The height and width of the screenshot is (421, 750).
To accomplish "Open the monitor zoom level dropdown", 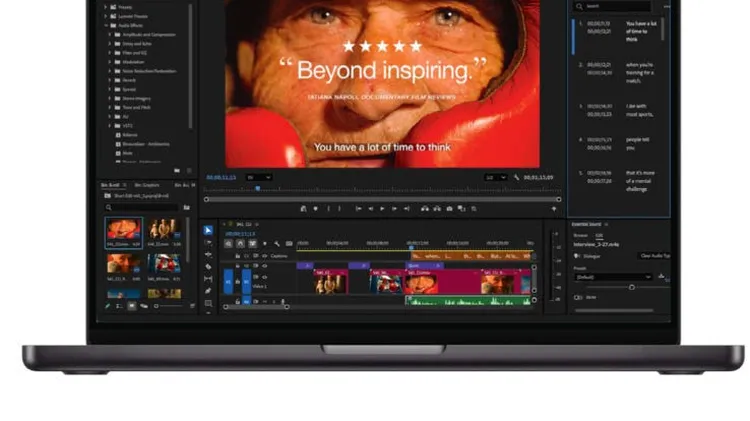I will point(258,177).
